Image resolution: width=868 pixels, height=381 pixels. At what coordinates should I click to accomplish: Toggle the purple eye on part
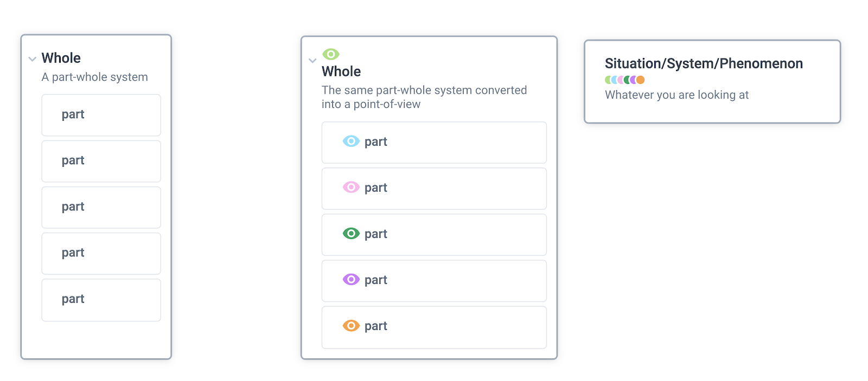pyautogui.click(x=351, y=280)
